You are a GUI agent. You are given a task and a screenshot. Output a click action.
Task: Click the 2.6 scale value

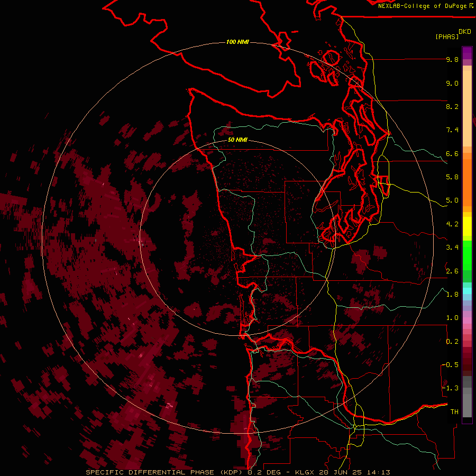[452, 271]
